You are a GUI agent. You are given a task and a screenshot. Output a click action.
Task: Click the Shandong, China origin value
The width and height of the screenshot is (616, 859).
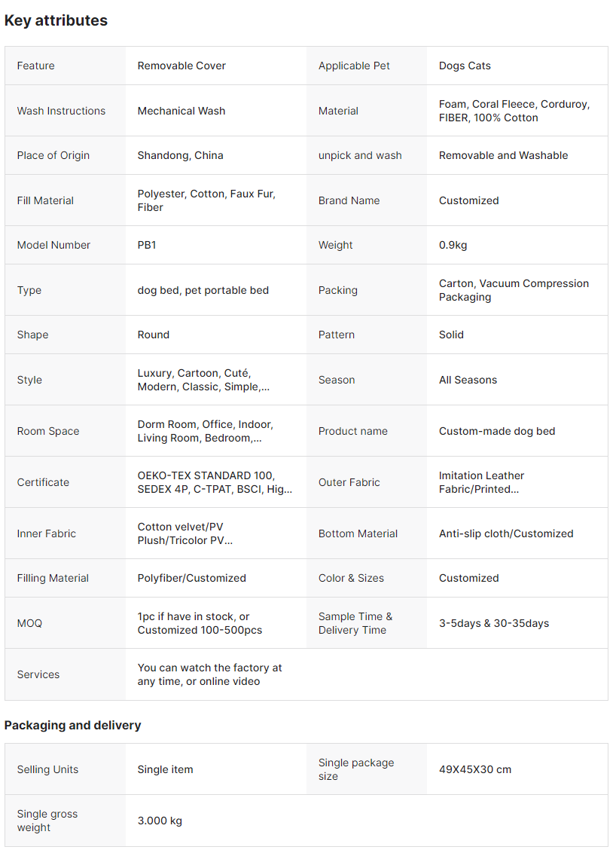tap(180, 155)
